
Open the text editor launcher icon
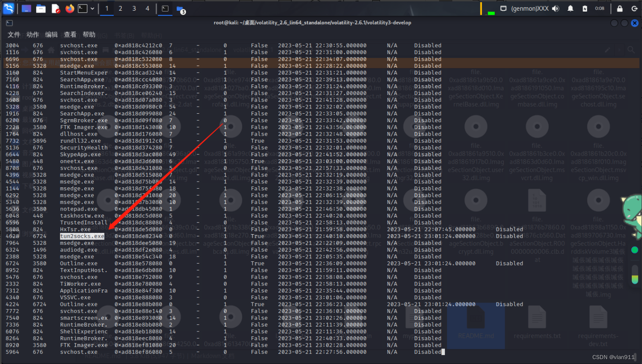pyautogui.click(x=55, y=8)
